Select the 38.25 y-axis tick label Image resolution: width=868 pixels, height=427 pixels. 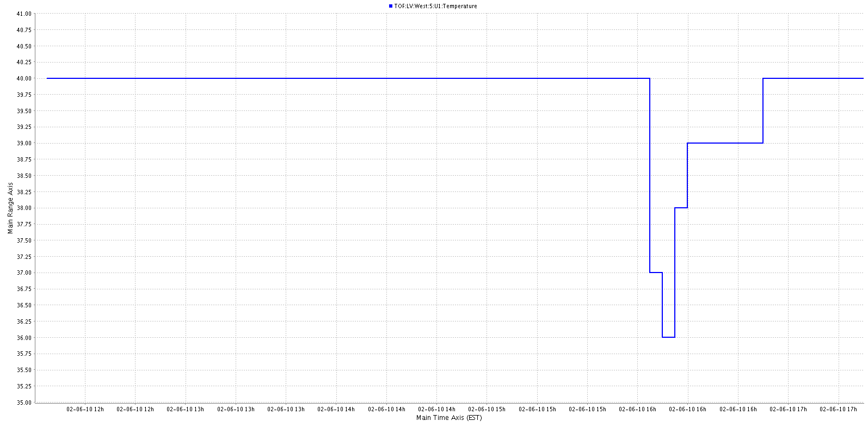tap(24, 192)
